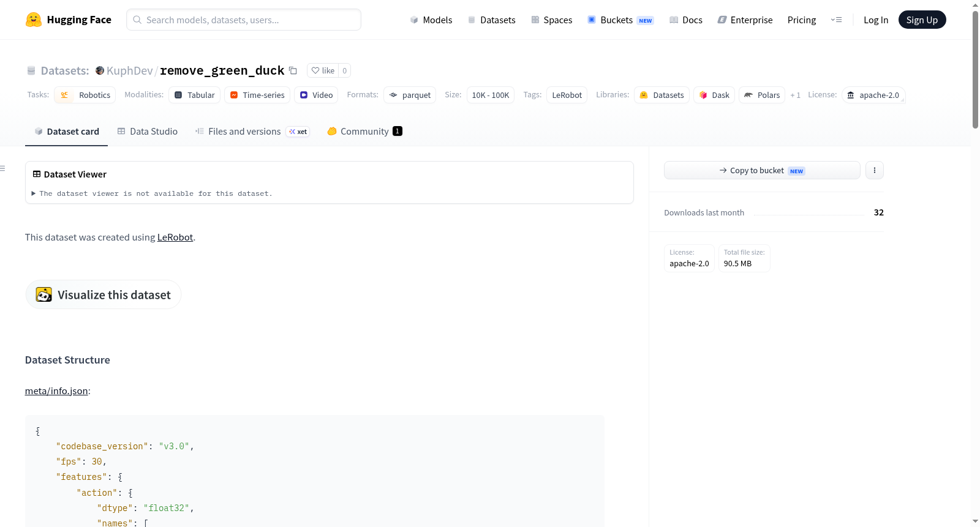Image resolution: width=980 pixels, height=527 pixels.
Task: Open the Datasets page in navbar
Action: (492, 20)
